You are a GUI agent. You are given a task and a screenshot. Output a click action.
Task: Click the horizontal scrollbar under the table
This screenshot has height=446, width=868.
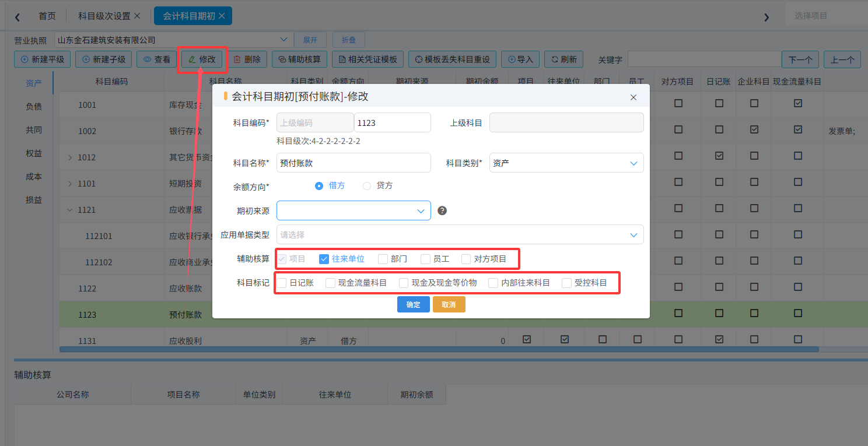pyautogui.click(x=439, y=349)
